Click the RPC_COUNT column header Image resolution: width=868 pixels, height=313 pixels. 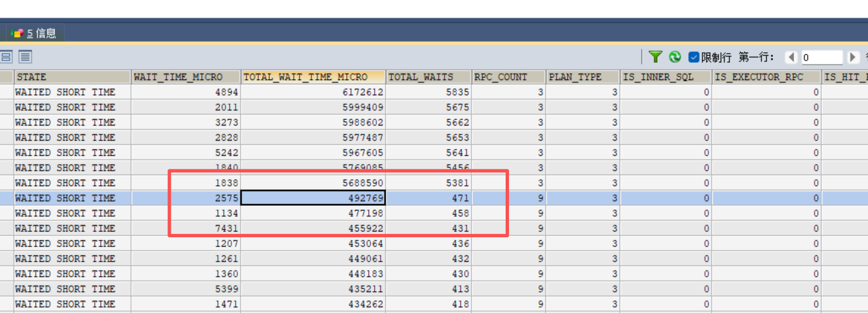(x=508, y=77)
